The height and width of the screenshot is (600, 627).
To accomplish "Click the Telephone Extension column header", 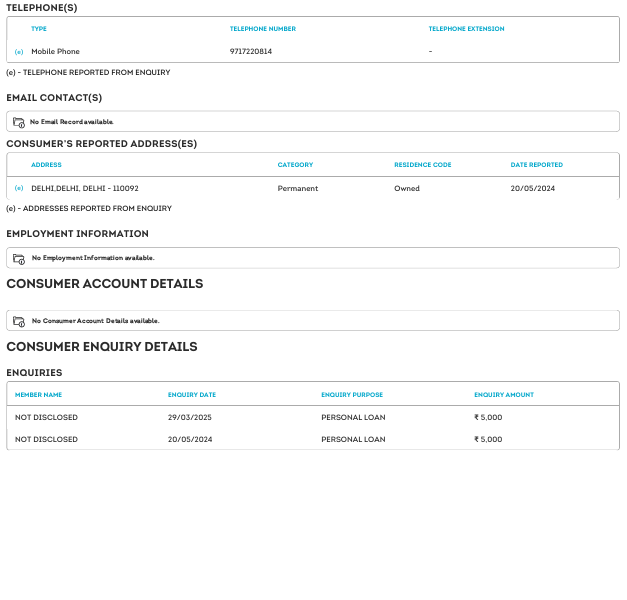I will [x=466, y=29].
